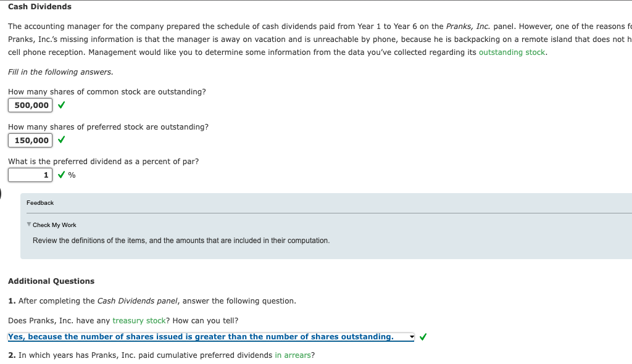632x364 pixels.
Task: Click the Feedback header bar
Action: point(39,202)
